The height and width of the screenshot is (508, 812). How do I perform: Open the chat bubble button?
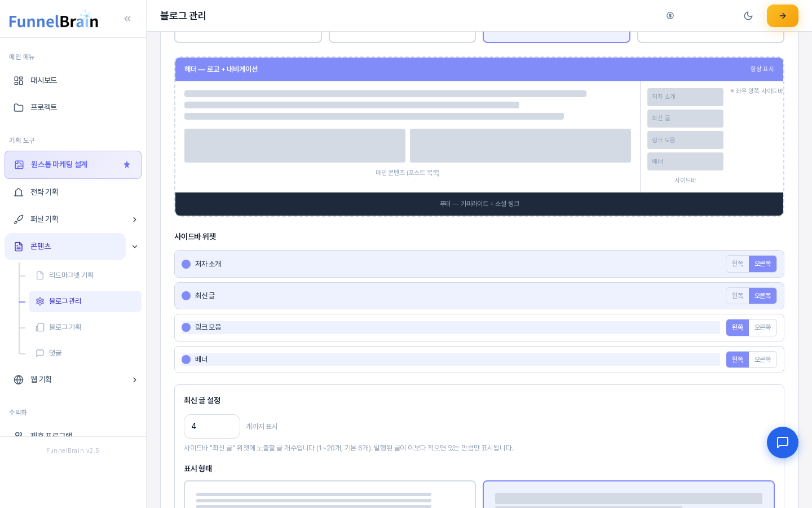tap(783, 443)
